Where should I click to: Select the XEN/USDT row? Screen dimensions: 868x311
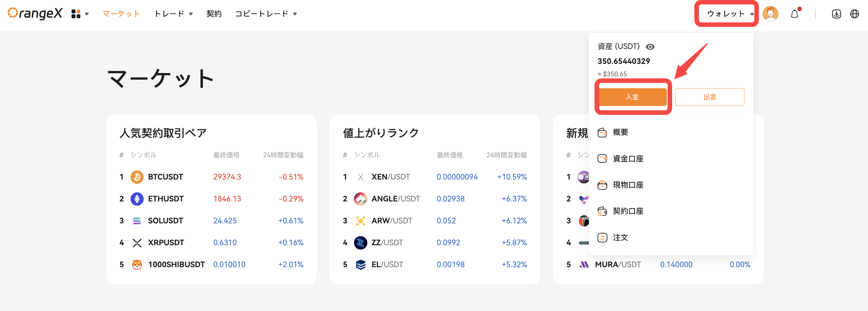tap(435, 177)
